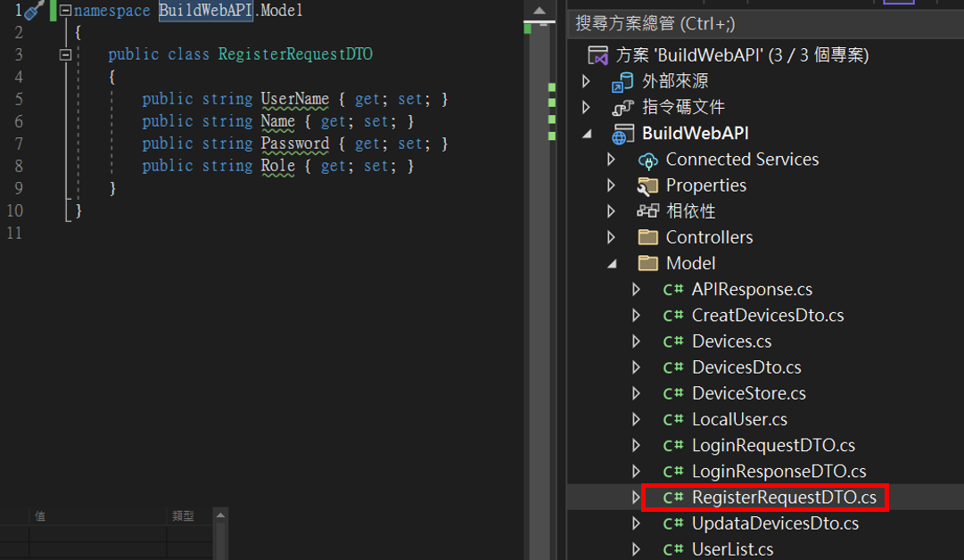Click the Solution Explorer search box
Image resolution: width=964 pixels, height=560 pixels.
pyautogui.click(x=765, y=24)
